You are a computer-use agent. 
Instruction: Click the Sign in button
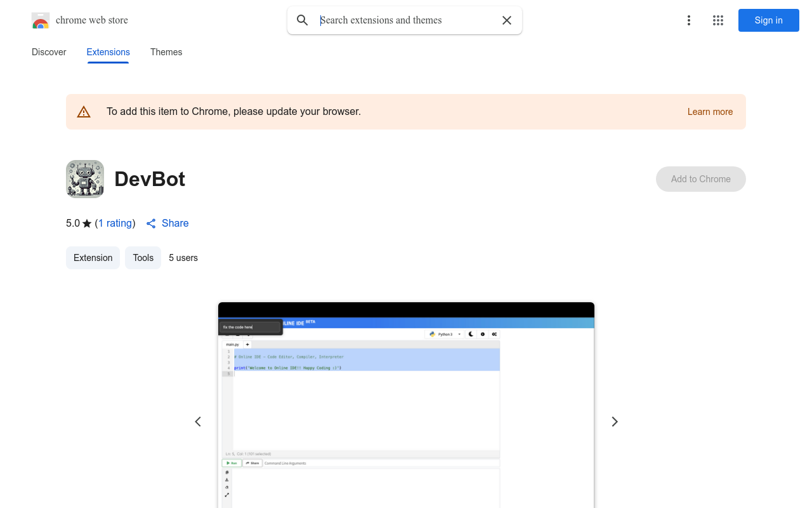769,20
